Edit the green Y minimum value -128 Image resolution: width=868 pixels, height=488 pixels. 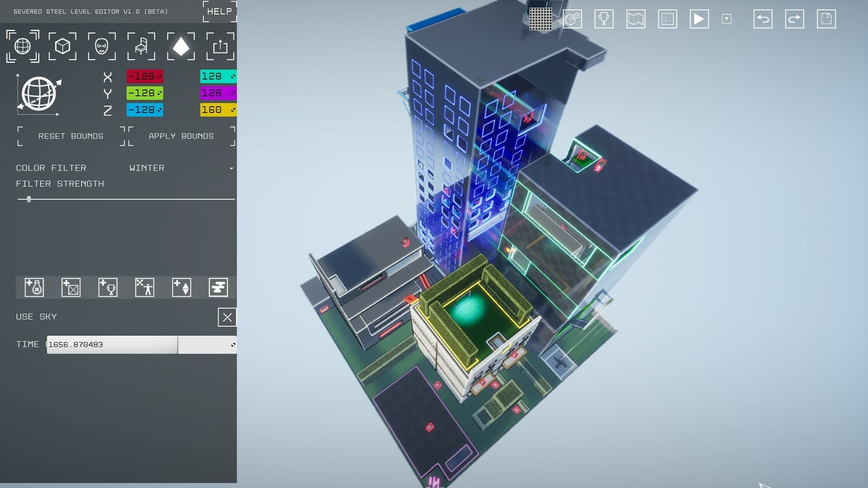point(145,93)
